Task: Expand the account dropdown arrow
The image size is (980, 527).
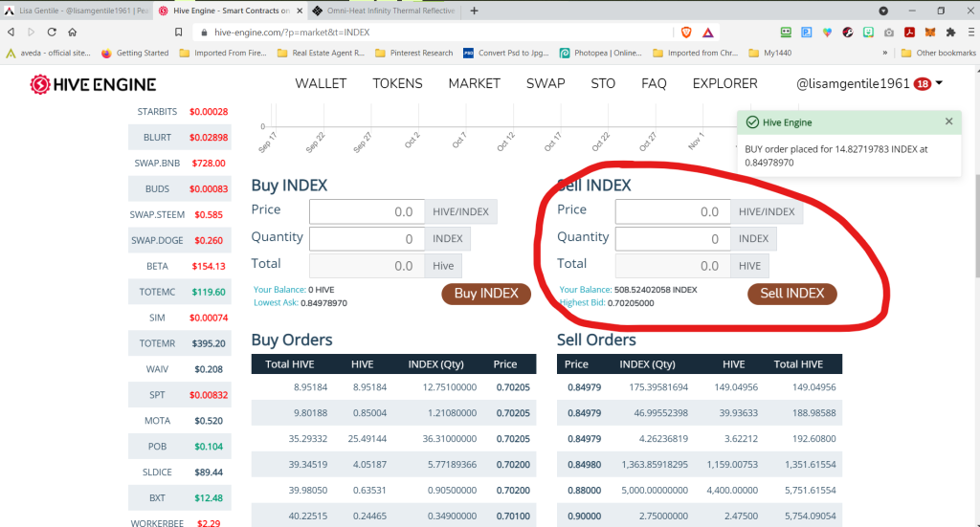Action: [x=939, y=82]
